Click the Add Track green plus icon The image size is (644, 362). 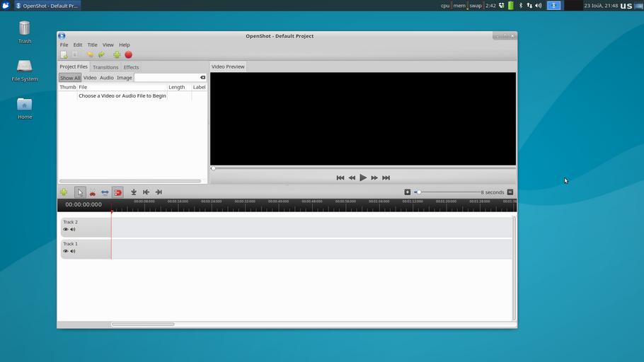[x=64, y=192]
